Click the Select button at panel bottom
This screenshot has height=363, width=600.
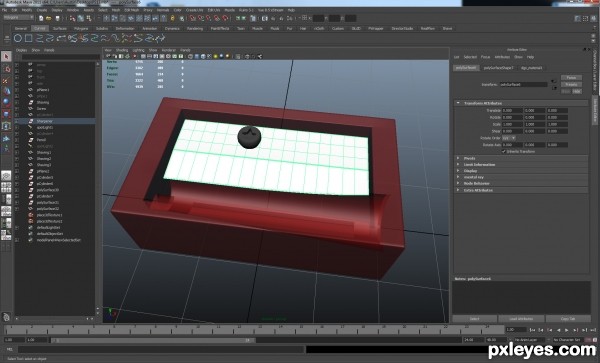(474, 319)
